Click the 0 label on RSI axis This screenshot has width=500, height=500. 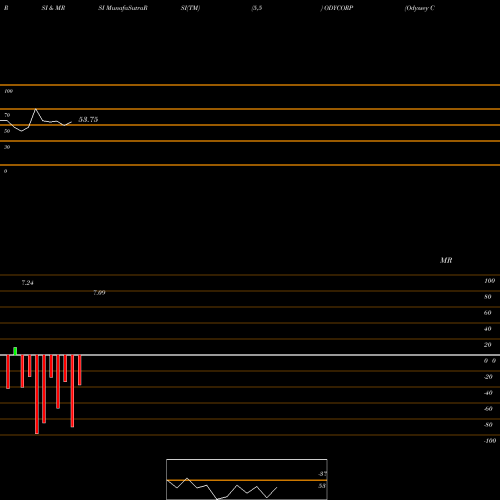[5, 171]
